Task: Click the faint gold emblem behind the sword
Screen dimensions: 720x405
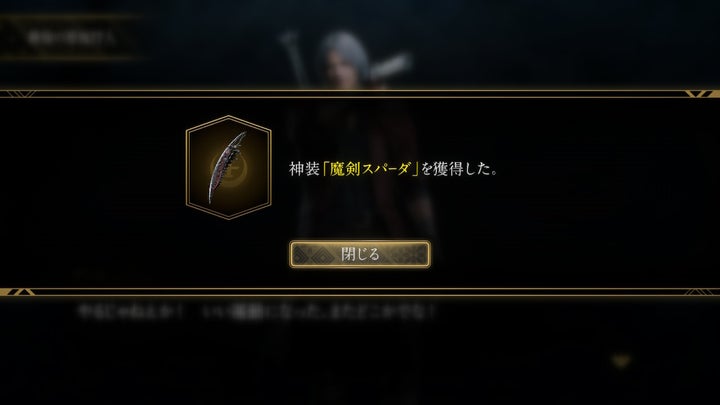Action: click(229, 168)
